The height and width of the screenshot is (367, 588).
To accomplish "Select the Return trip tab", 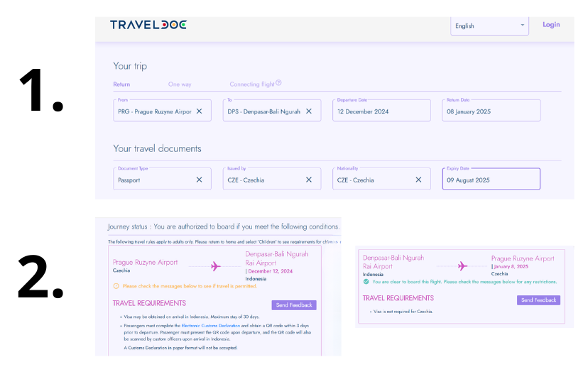I will tap(121, 84).
